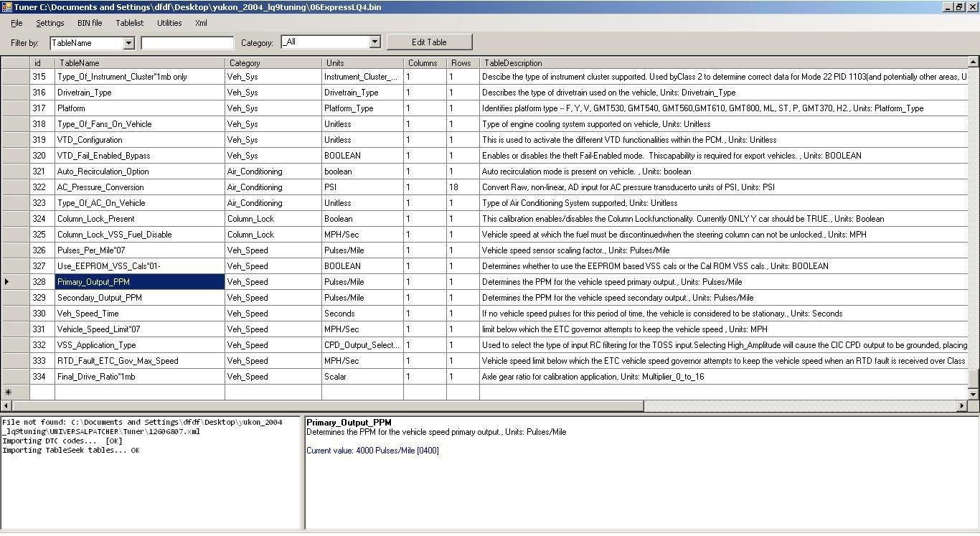
Task: Expand the Category dropdown
Action: click(x=374, y=42)
